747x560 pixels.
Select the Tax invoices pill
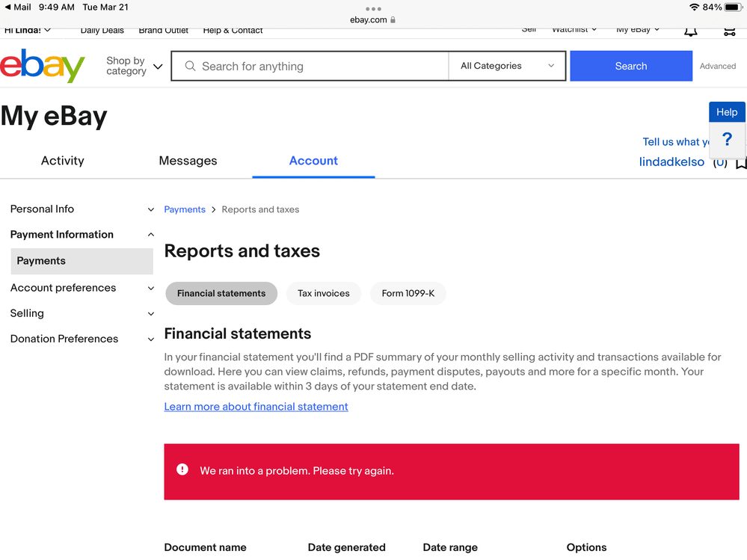click(324, 293)
